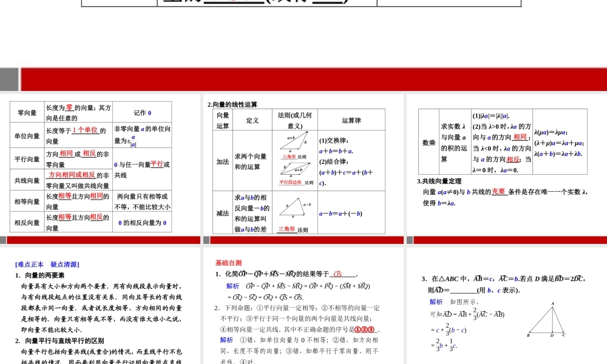Click the heading '3.共线向量定理'
Viewport: 607px width, 364px height.
point(439,181)
